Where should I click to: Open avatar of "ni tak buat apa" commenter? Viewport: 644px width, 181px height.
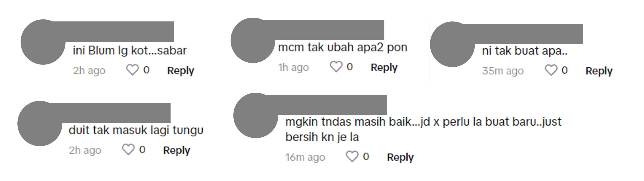pyautogui.click(x=452, y=44)
